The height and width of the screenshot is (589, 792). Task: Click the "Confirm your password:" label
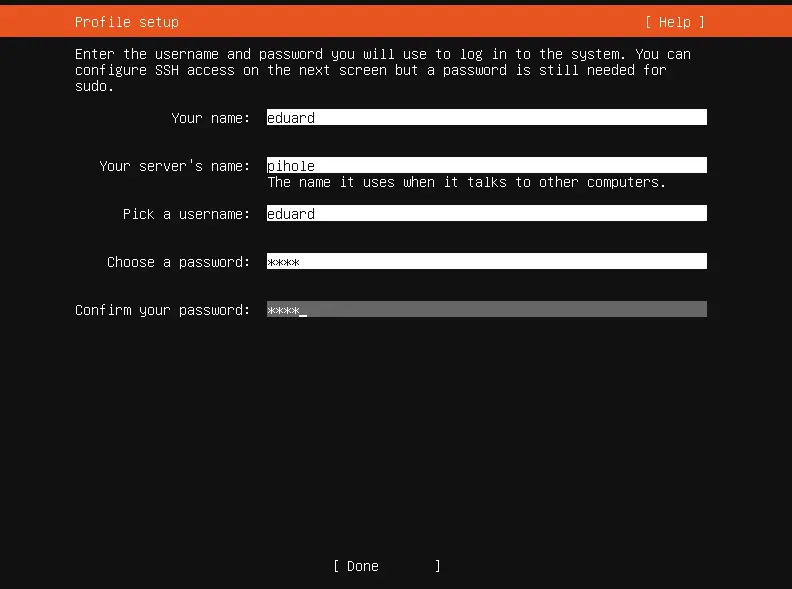pyautogui.click(x=162, y=310)
